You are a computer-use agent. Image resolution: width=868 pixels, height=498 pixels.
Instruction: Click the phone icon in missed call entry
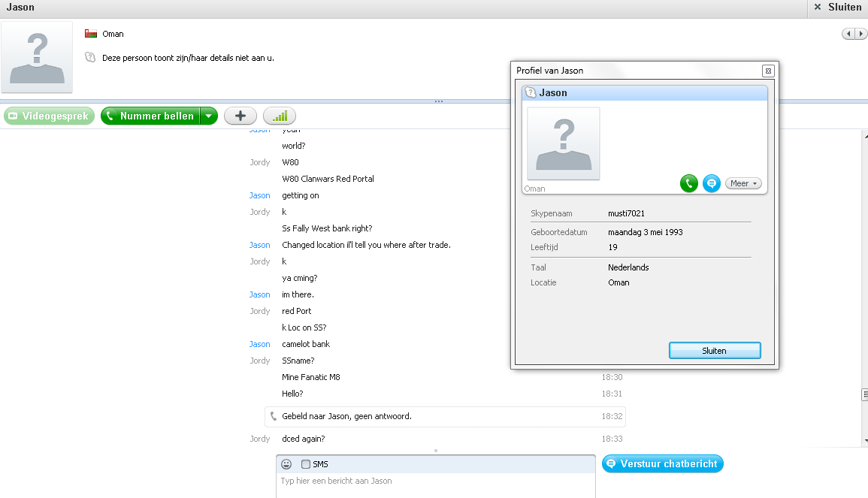point(273,416)
